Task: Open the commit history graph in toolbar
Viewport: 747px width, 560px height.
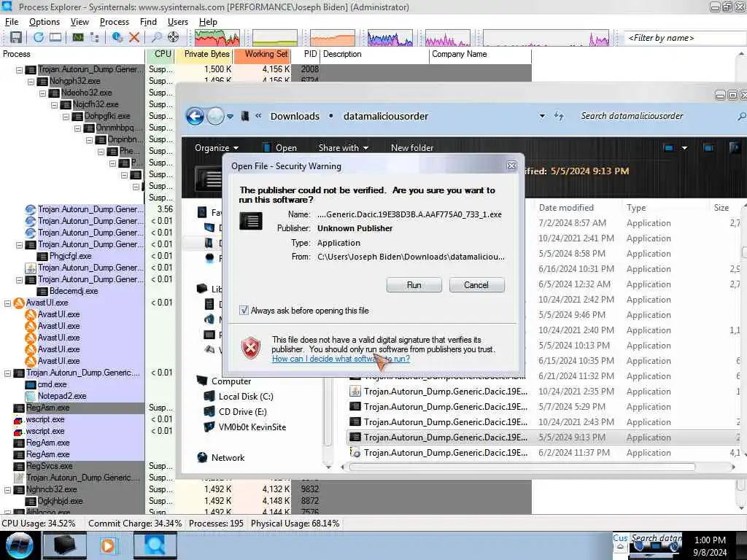Action: point(275,38)
